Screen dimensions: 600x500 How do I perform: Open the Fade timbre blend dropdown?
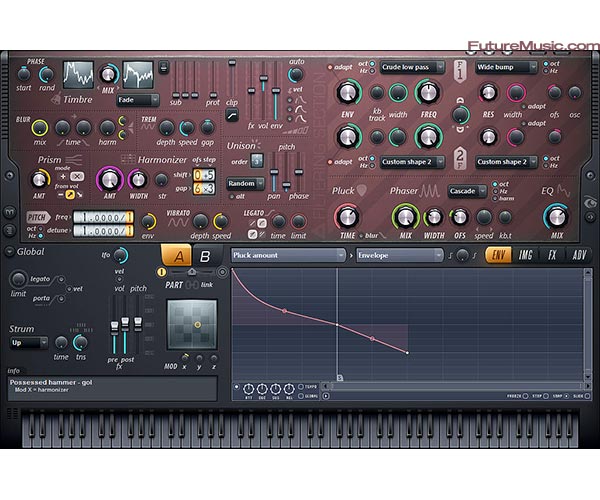(138, 100)
